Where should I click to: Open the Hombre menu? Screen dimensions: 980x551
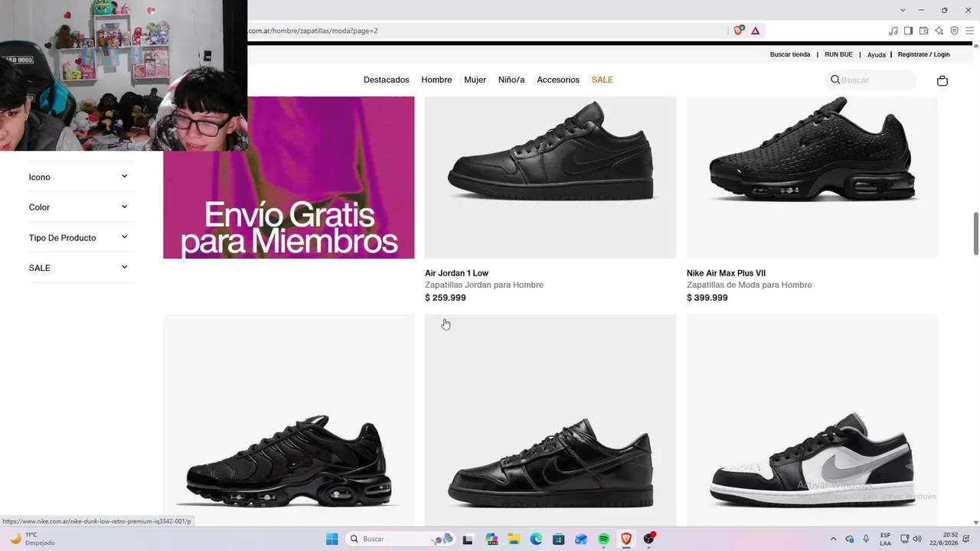point(436,80)
